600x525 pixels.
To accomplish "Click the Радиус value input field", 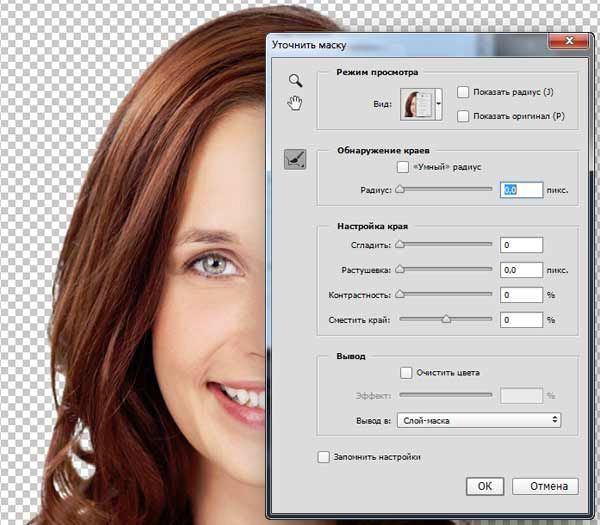I will coord(522,190).
